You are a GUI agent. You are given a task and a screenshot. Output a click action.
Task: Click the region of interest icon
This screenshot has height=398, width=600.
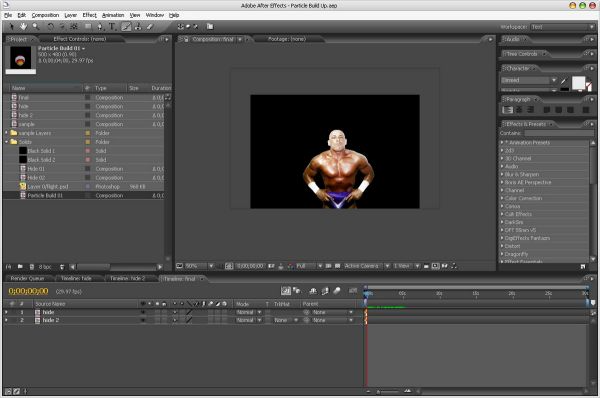pos(328,266)
